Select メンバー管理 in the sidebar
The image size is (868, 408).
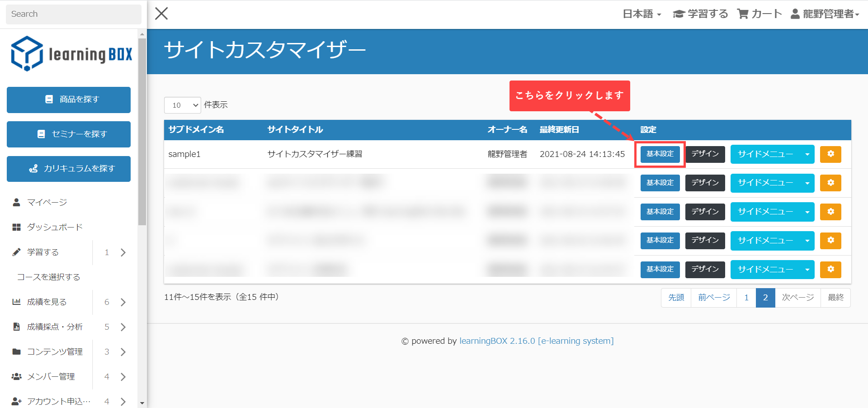tap(51, 376)
